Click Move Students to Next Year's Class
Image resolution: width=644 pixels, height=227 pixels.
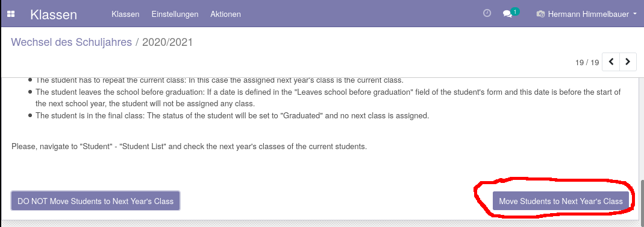point(561,201)
